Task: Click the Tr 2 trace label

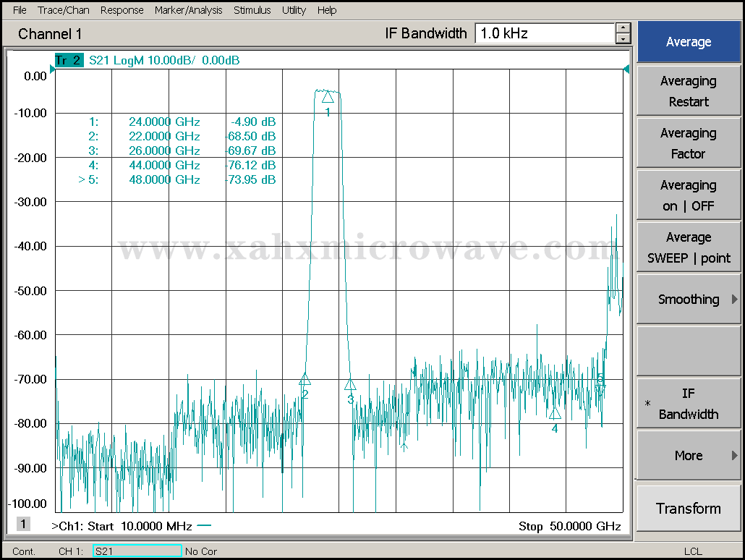Action: point(69,61)
